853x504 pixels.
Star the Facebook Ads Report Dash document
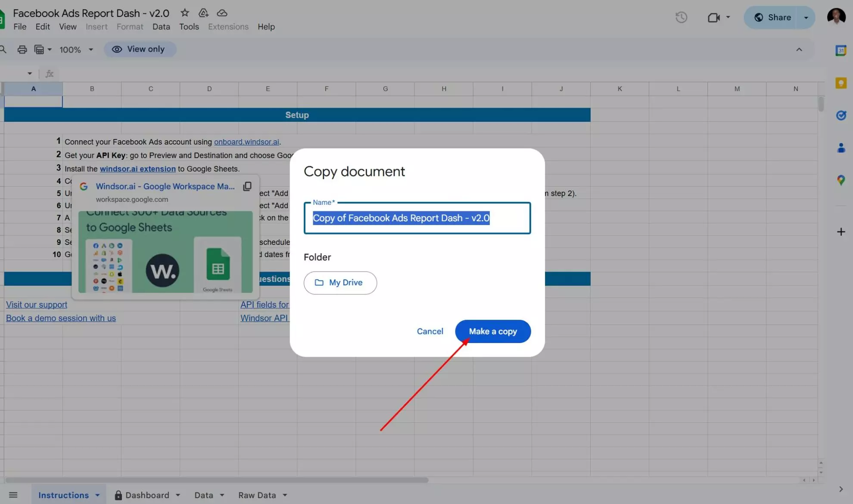pos(185,13)
